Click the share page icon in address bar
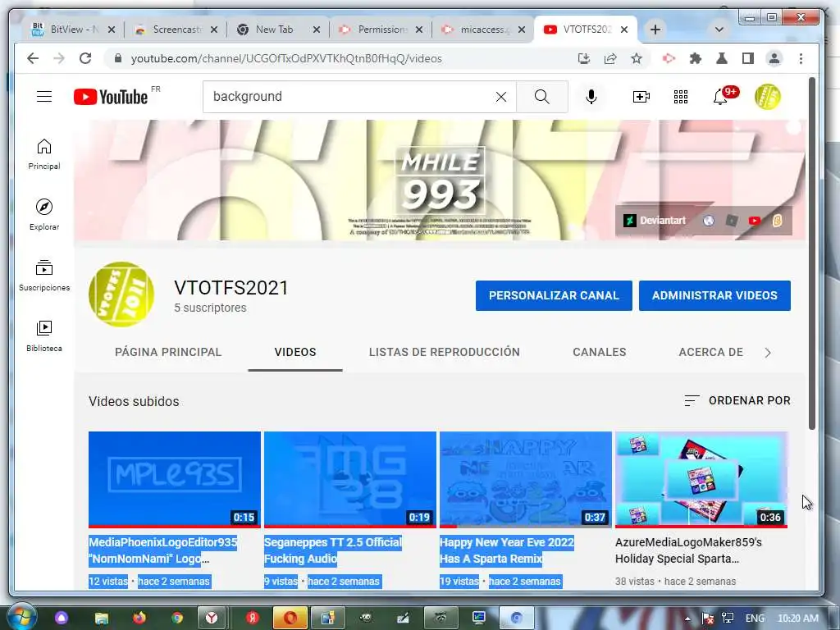The image size is (840, 630). 610,58
